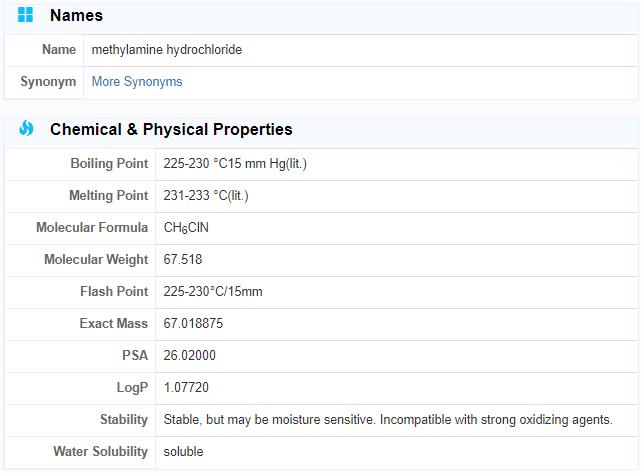This screenshot has width=641, height=473.
Task: Click the Melting Point value 231-233 °C
Action: coord(206,196)
